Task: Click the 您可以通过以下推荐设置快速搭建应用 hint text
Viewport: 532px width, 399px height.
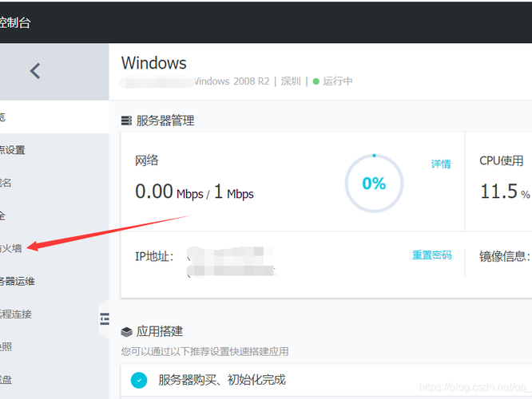Action: [x=204, y=352]
